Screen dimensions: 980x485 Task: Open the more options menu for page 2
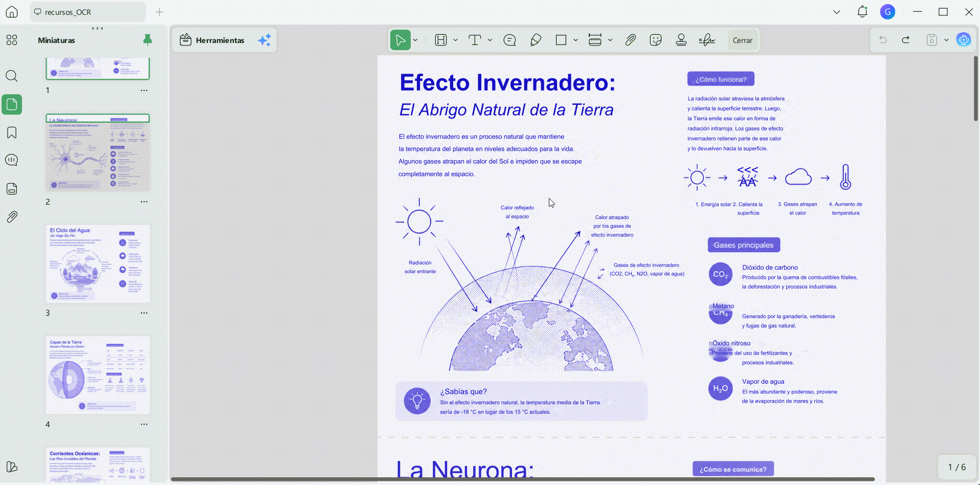[144, 202]
